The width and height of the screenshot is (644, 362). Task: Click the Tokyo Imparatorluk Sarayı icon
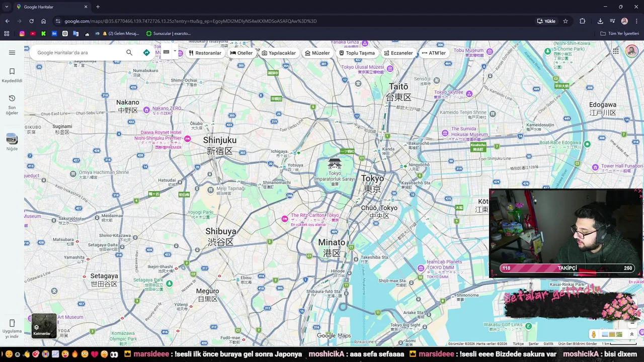click(335, 163)
